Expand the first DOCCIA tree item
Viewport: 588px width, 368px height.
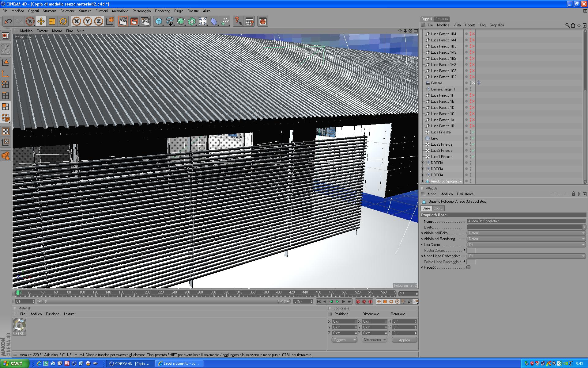[423, 163]
